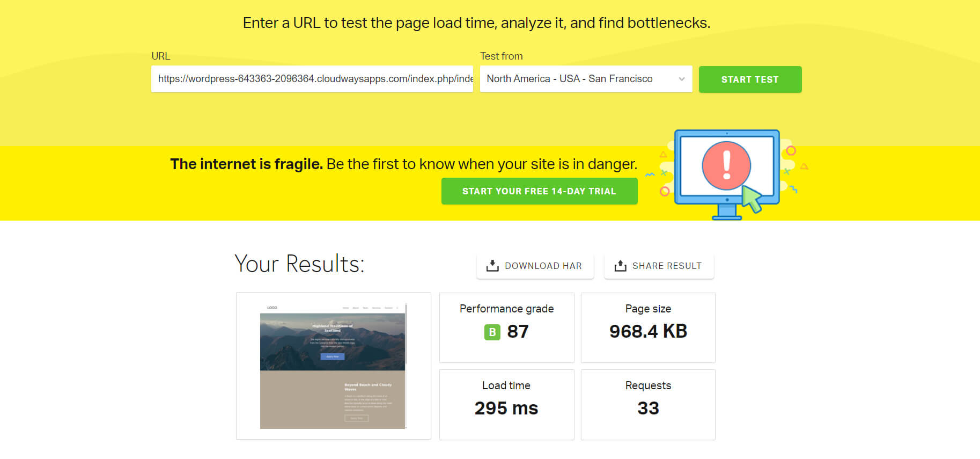This screenshot has width=980, height=459.
Task: Click the DOWNLOAD HAR button
Action: 535,266
